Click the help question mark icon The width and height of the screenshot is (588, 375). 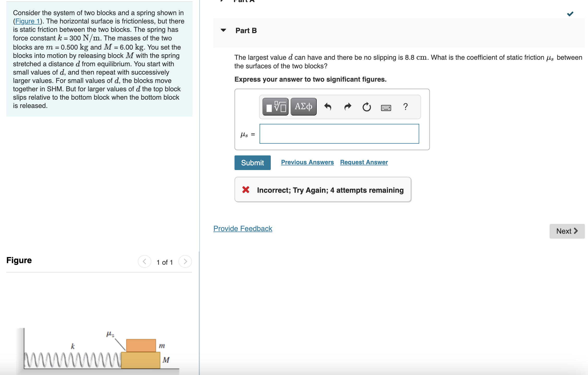405,107
